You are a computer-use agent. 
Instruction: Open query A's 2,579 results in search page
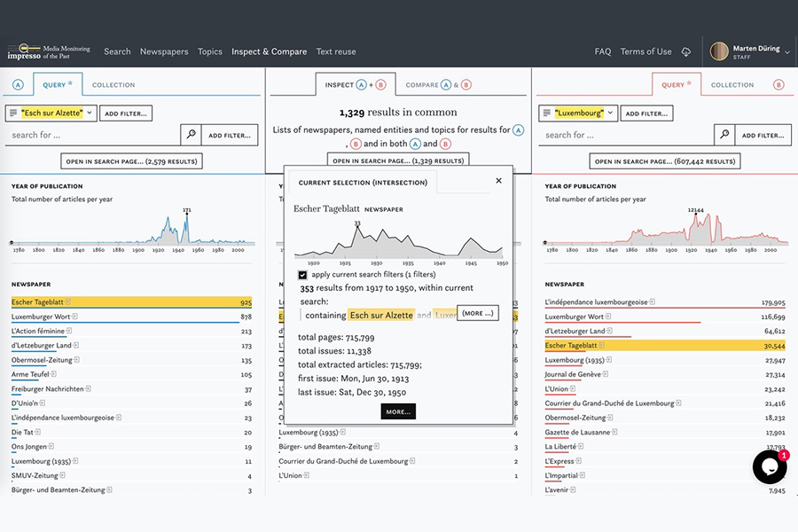[132, 161]
